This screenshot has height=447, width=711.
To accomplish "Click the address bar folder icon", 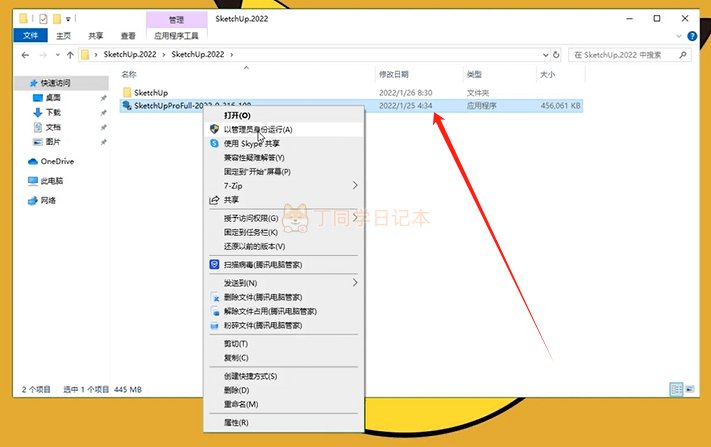I will click(x=85, y=55).
